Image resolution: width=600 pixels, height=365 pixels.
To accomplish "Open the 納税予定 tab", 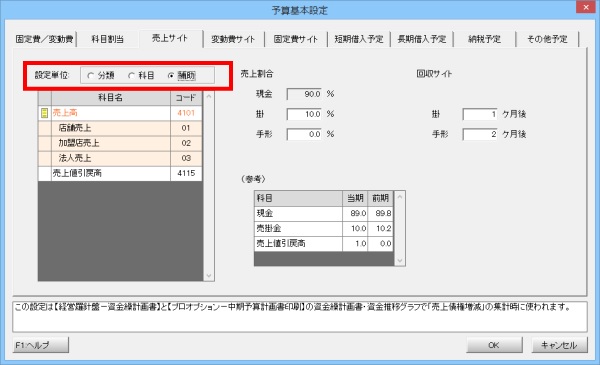I will pos(484,39).
